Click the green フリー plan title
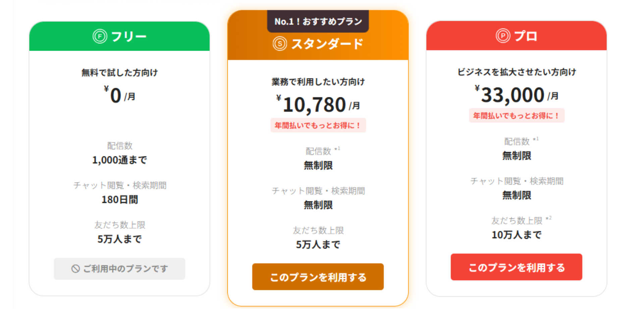The height and width of the screenshot is (312, 644). (128, 36)
